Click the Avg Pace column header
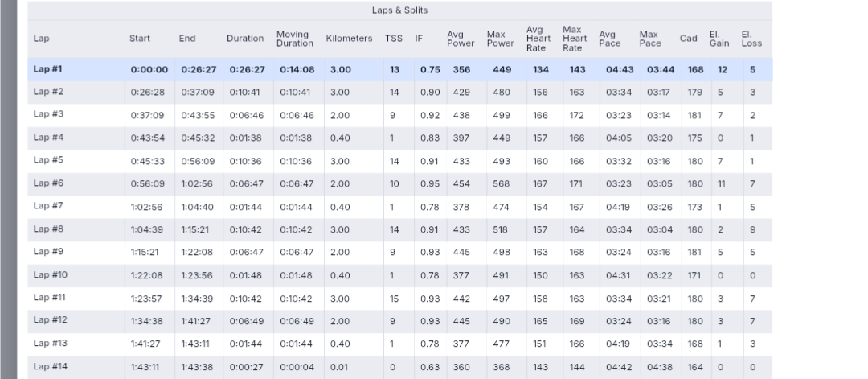Viewport: 868px width, 379px height. click(610, 39)
